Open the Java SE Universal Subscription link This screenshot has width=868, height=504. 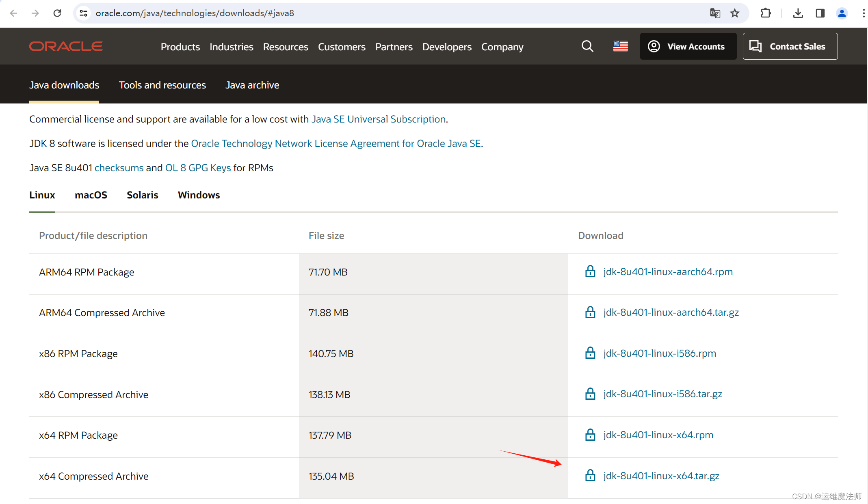(379, 119)
